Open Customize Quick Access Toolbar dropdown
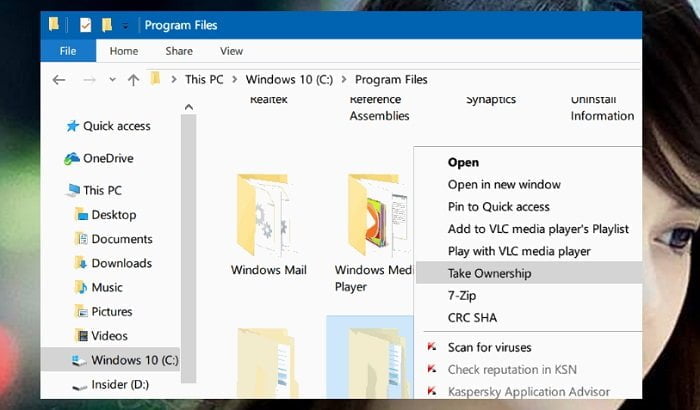 (x=125, y=26)
